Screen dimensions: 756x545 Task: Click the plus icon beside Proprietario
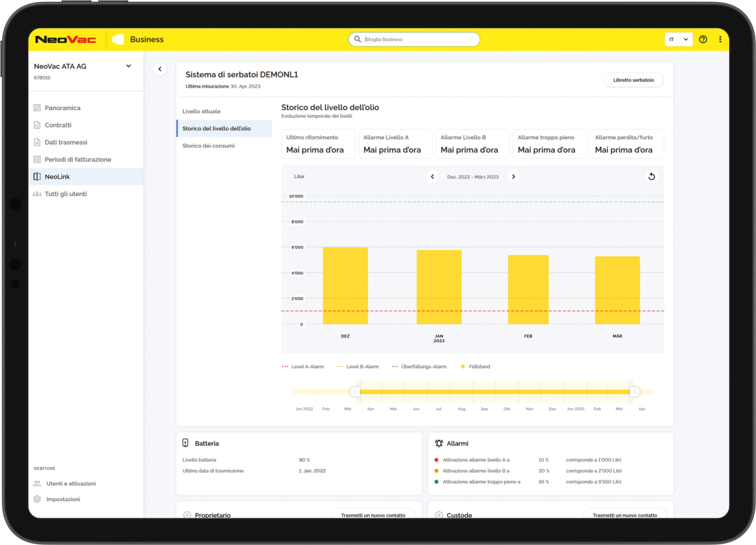(187, 515)
